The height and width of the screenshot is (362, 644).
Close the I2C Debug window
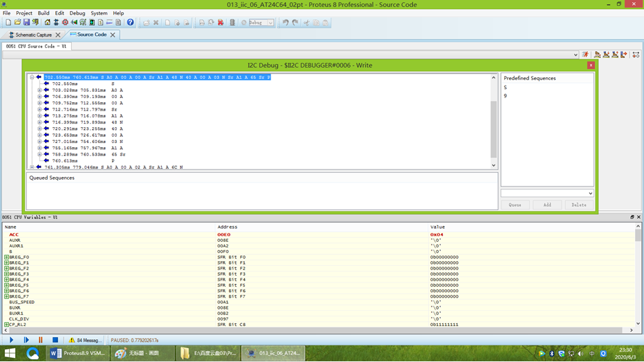click(591, 65)
